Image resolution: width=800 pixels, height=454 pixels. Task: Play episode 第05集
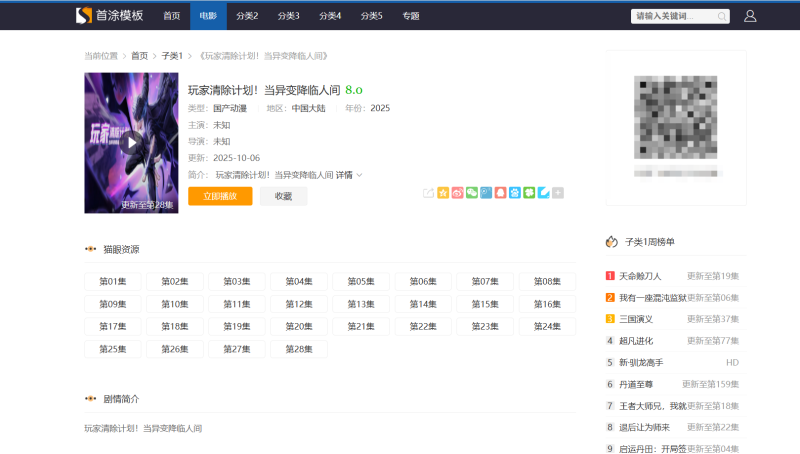tap(361, 282)
